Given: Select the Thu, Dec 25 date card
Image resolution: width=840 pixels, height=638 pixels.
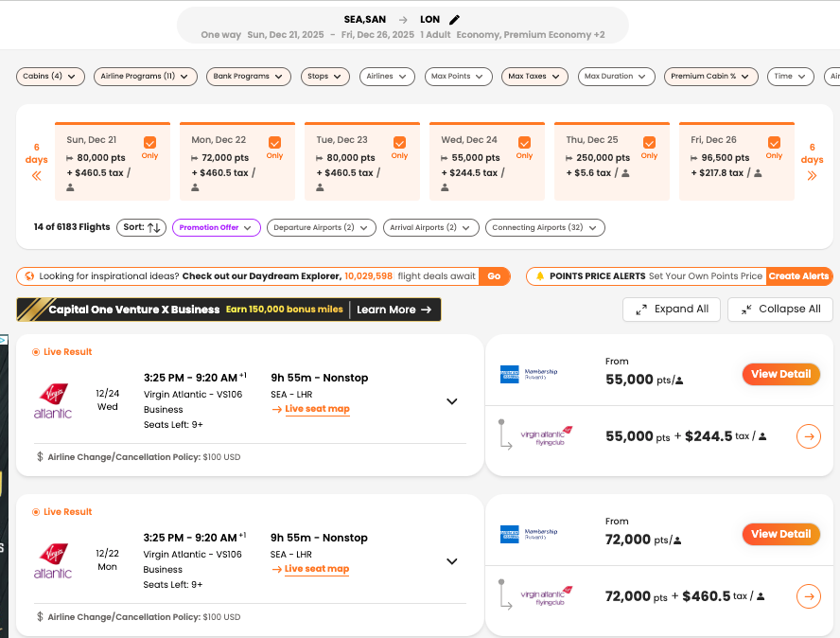Looking at the screenshot, I should 612,161.
